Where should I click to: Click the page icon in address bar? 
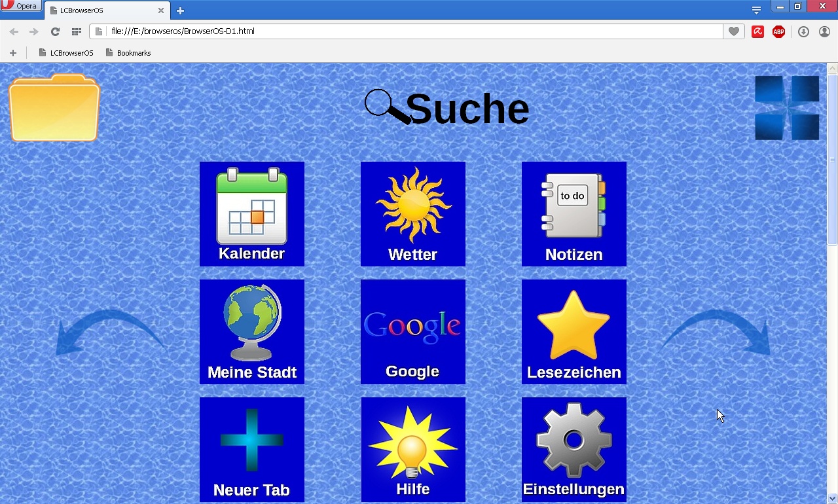click(x=100, y=31)
